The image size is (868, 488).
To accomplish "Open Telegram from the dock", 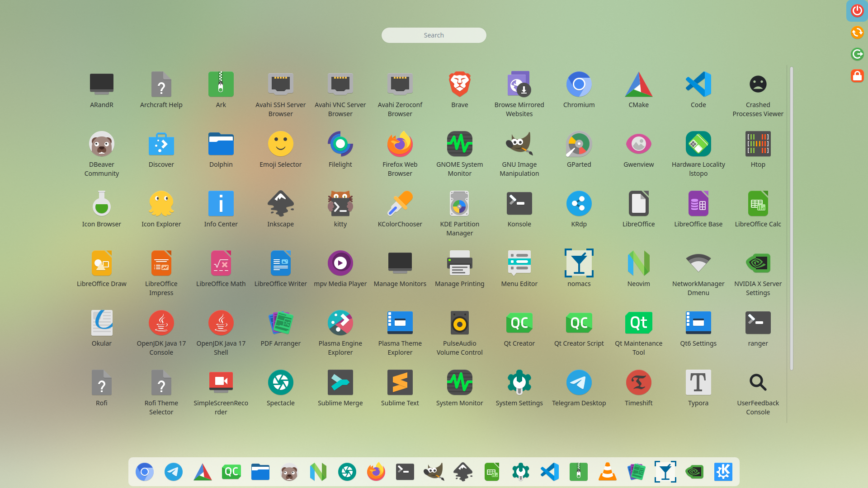I will (173, 472).
